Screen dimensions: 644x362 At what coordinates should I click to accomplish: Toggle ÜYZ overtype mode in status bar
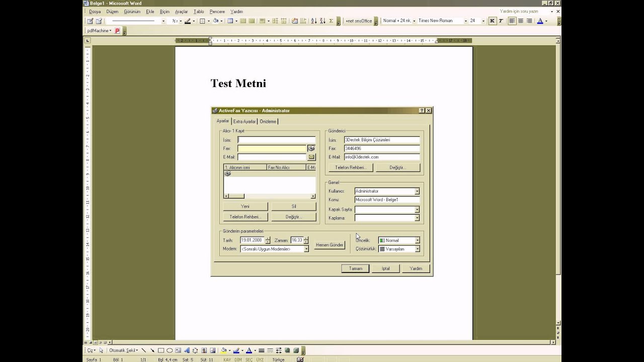(x=260, y=359)
